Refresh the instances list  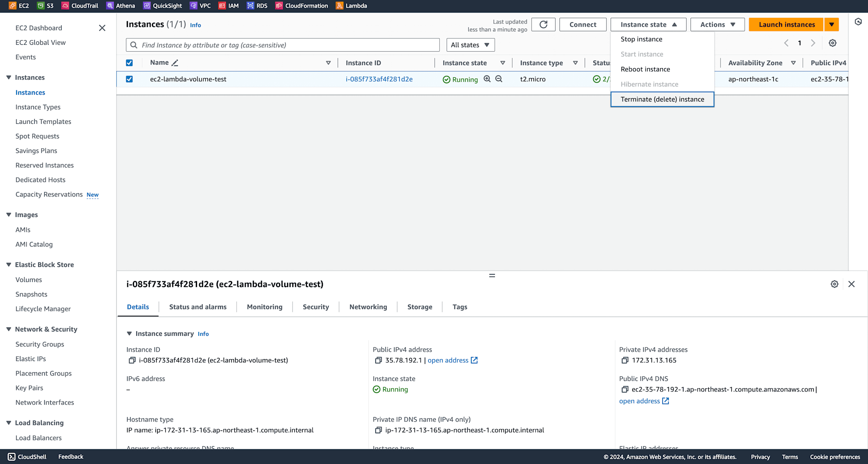pos(543,24)
